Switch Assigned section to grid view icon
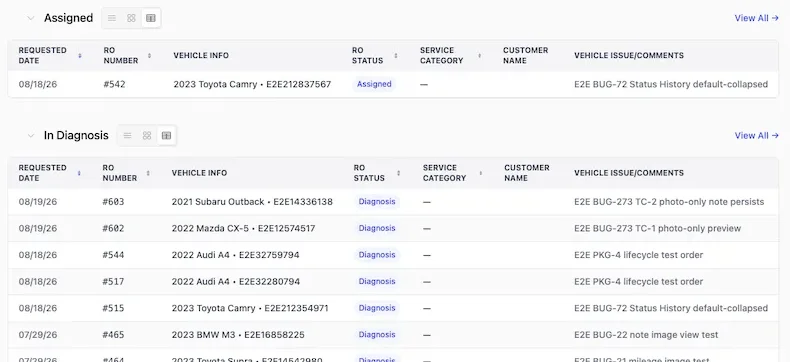 (x=131, y=18)
